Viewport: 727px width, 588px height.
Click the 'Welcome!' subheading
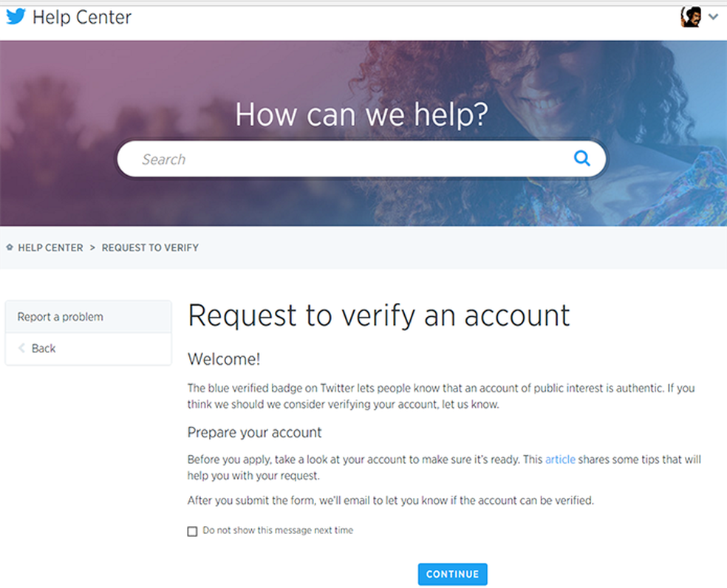[224, 359]
